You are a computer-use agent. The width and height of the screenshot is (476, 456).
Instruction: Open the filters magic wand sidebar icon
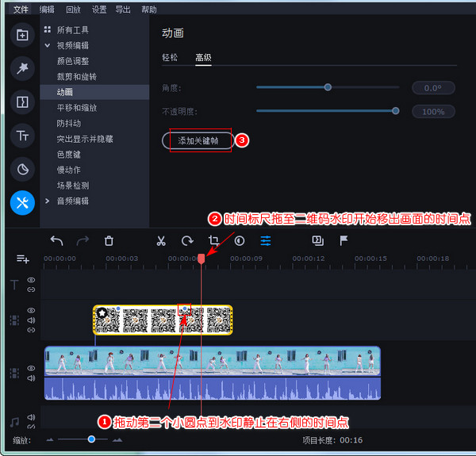[22, 68]
